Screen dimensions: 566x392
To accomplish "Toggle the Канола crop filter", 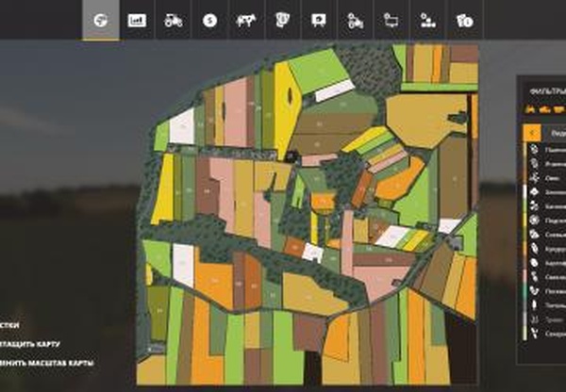I will click(x=546, y=206).
